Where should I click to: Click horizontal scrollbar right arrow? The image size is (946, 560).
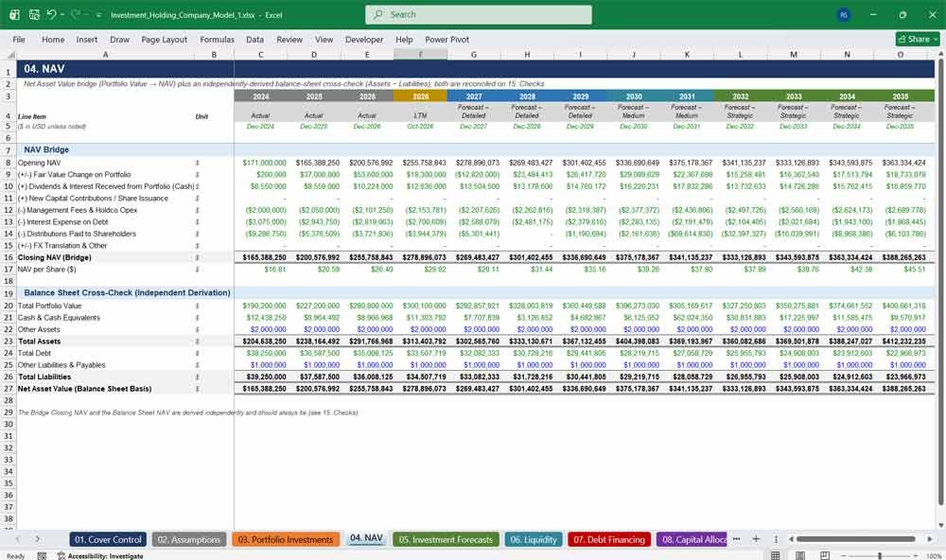(930, 539)
